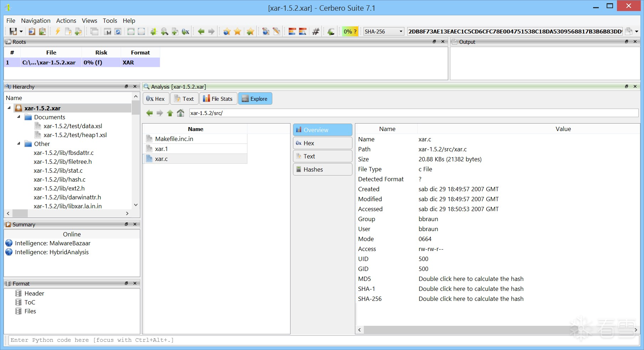Screen dimensions: 644x350
Task: Open the Help menu
Action: (129, 21)
